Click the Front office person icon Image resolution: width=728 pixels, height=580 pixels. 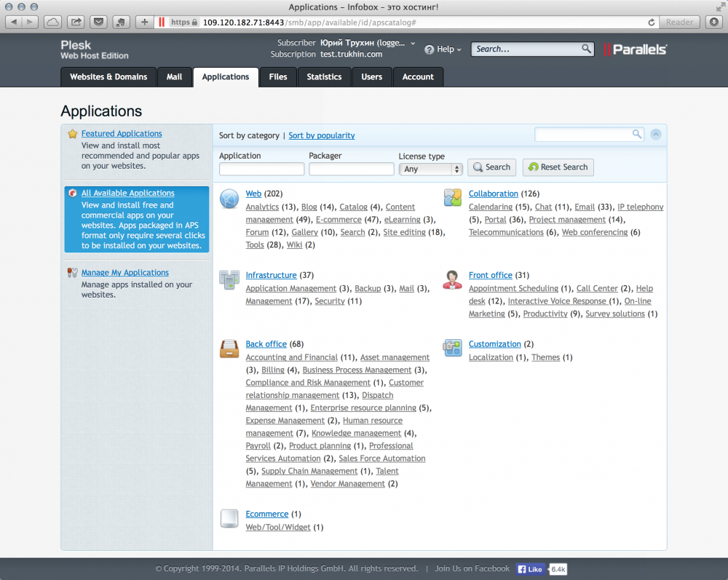[452, 279]
